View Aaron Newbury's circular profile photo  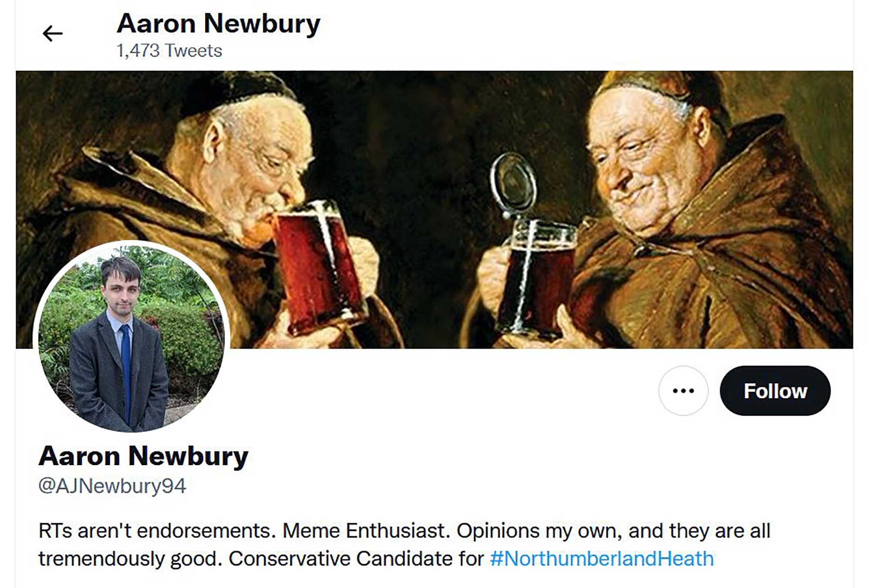click(x=131, y=337)
